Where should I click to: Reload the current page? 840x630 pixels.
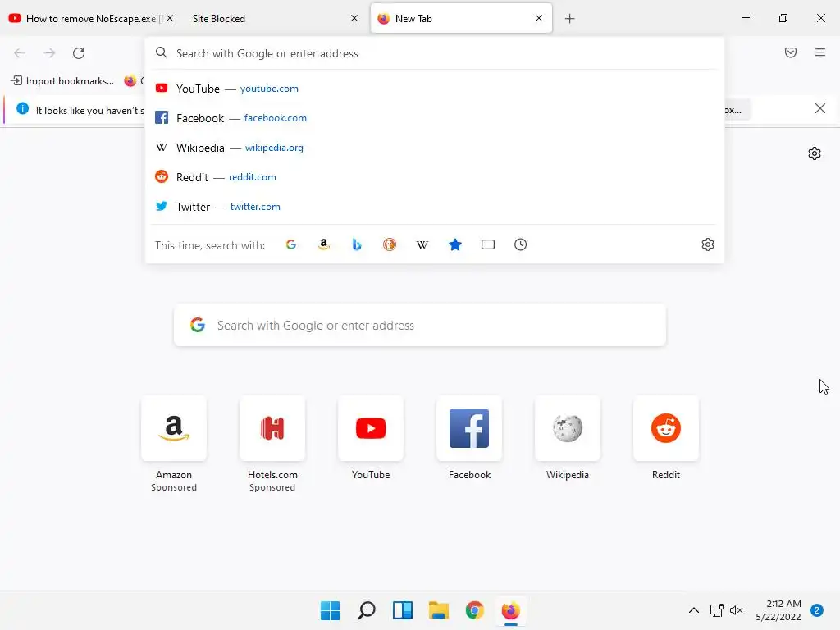(x=79, y=53)
